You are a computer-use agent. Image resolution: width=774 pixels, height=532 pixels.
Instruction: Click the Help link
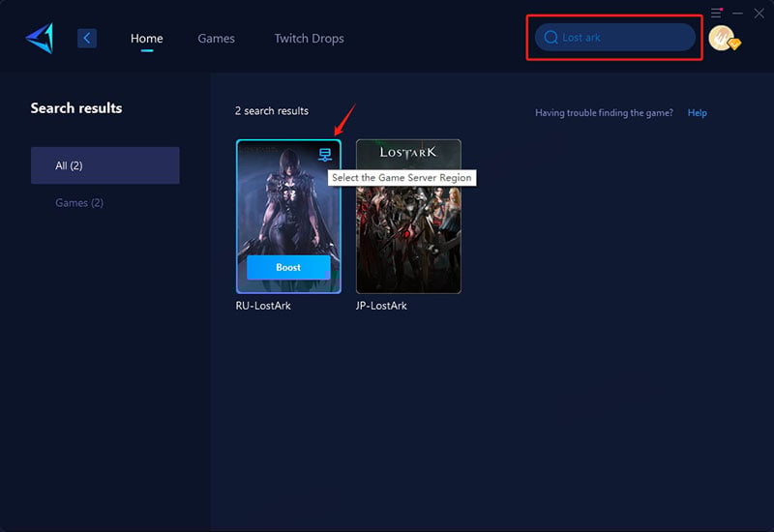point(697,113)
